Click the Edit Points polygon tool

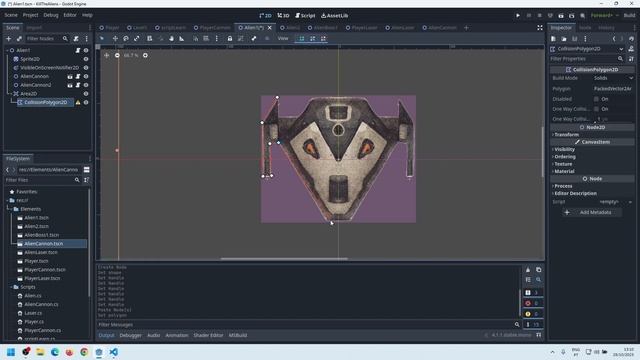pos(313,38)
